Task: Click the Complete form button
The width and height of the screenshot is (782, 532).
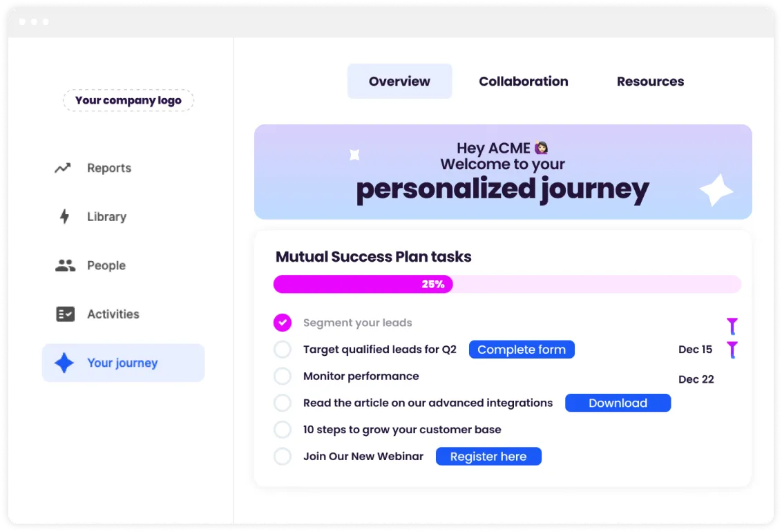Action: pos(522,349)
